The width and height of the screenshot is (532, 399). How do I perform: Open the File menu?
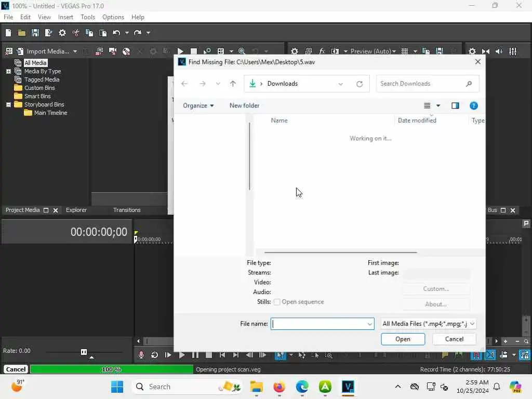coord(8,17)
